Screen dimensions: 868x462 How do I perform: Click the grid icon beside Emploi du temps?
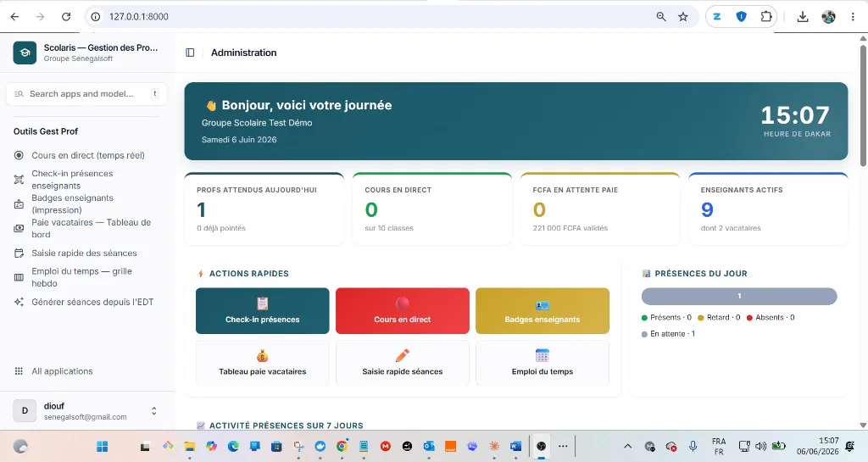[19, 277]
